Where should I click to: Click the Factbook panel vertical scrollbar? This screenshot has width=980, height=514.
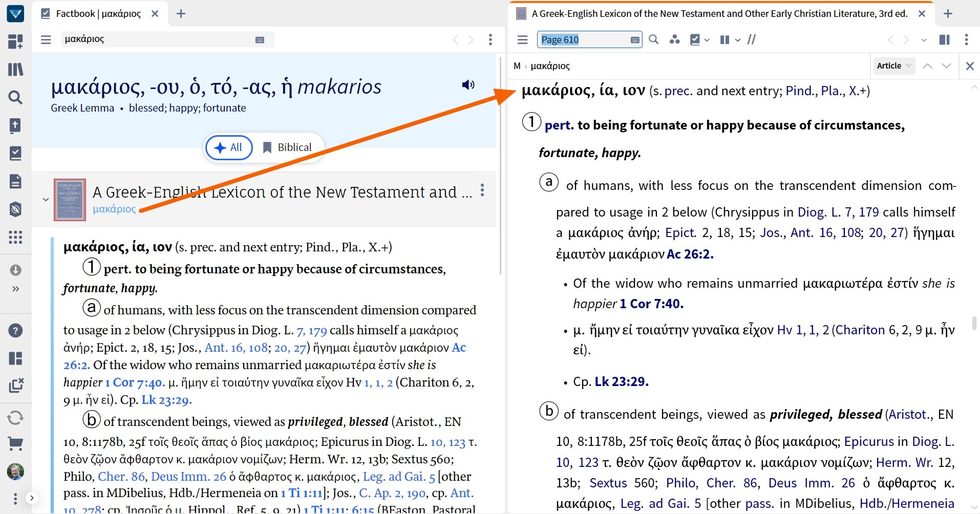(500, 165)
